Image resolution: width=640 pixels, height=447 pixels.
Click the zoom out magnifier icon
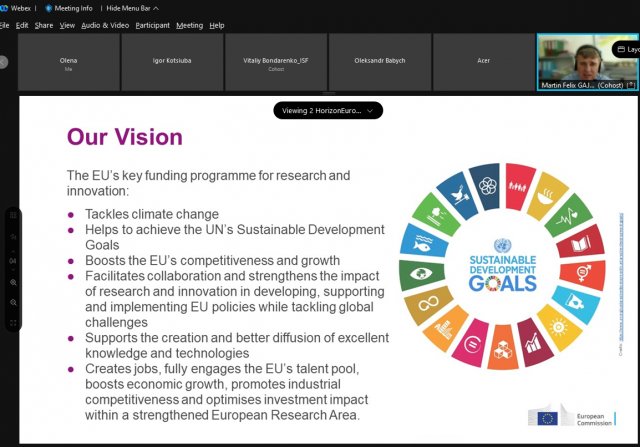pos(13,302)
